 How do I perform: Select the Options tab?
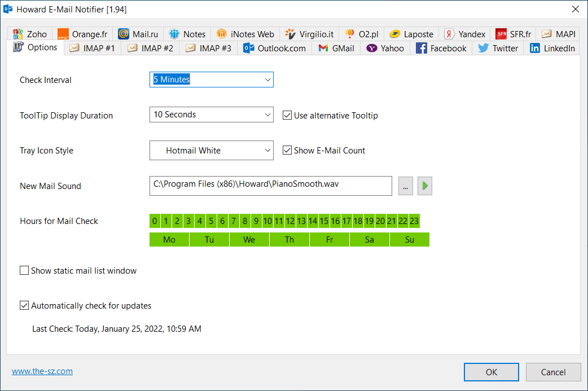tap(35, 47)
